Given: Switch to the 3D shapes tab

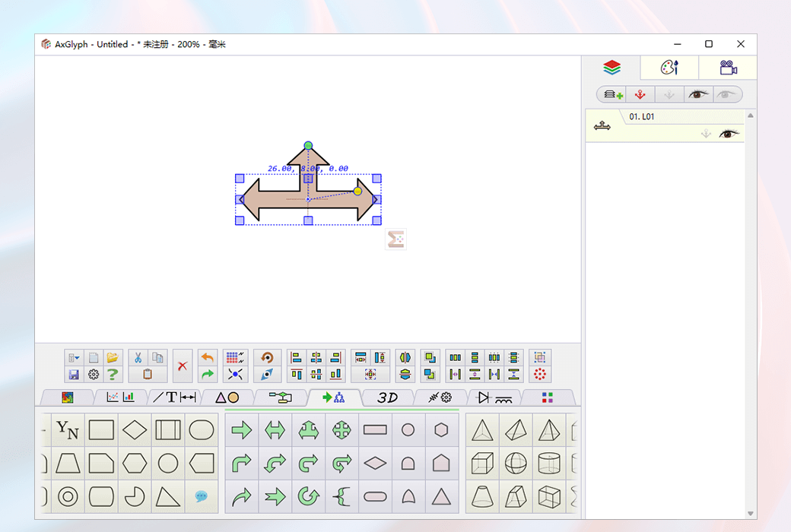Looking at the screenshot, I should (x=388, y=397).
